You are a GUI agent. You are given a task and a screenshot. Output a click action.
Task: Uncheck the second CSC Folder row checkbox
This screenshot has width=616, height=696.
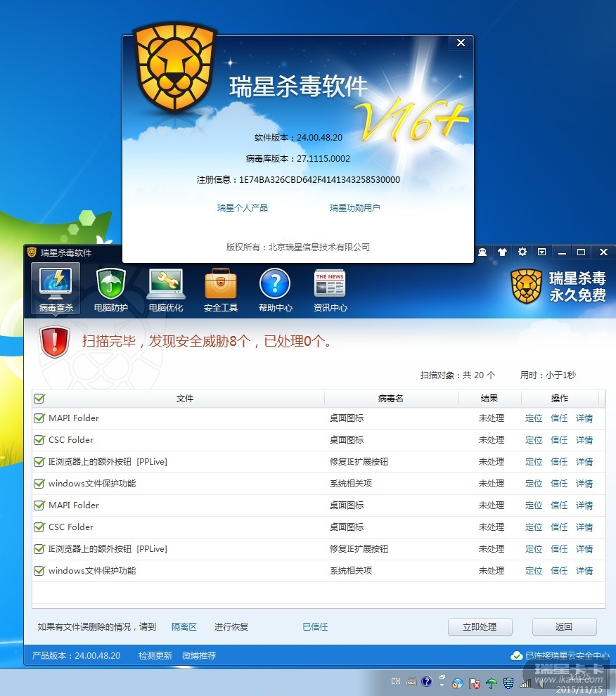click(x=39, y=527)
